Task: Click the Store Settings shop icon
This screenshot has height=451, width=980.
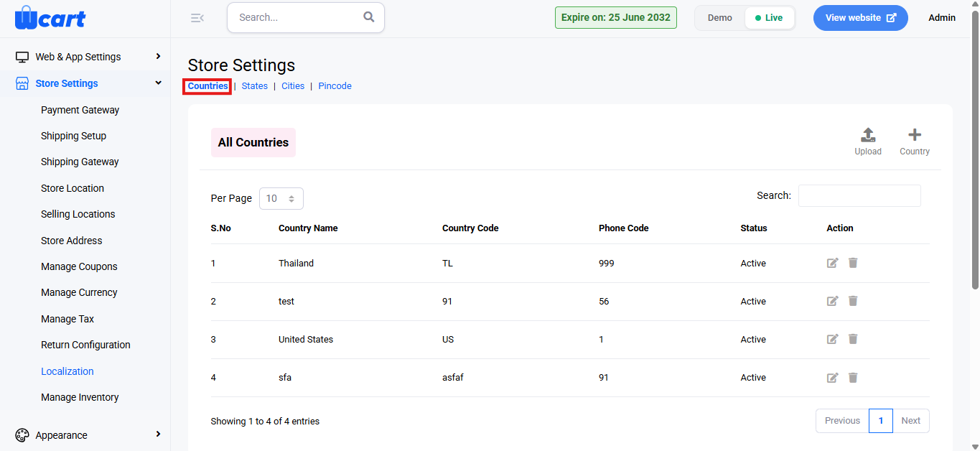Action: tap(22, 83)
